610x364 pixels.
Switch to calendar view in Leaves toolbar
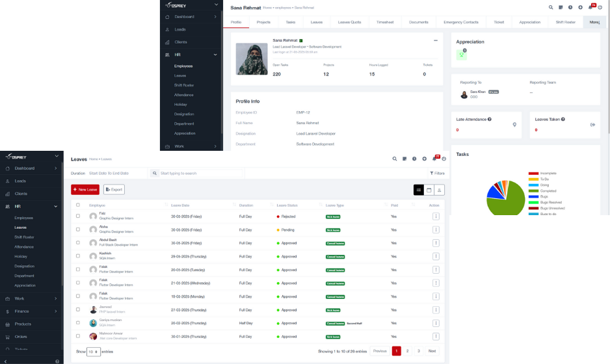pyautogui.click(x=429, y=190)
